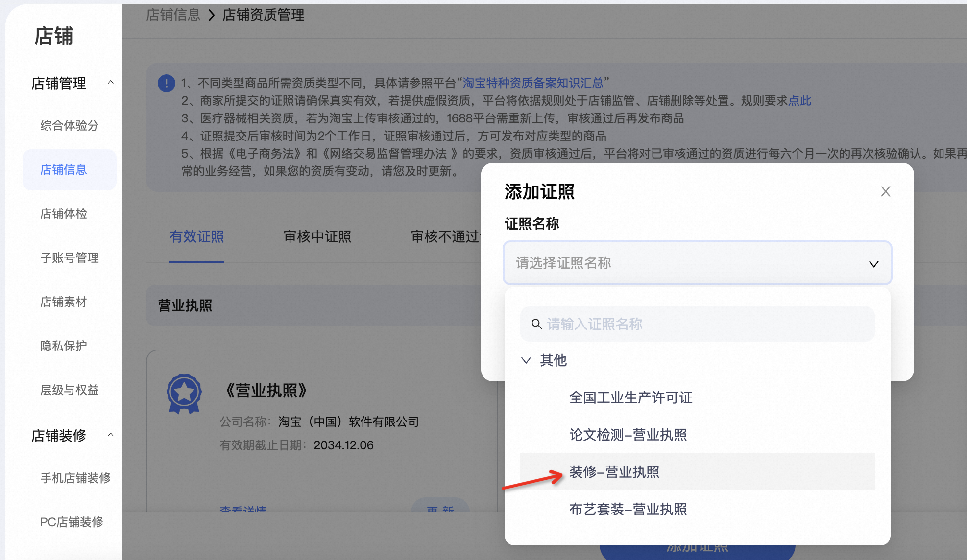Click the 请输入证照名称 search field
The image size is (967, 560).
pyautogui.click(x=697, y=324)
